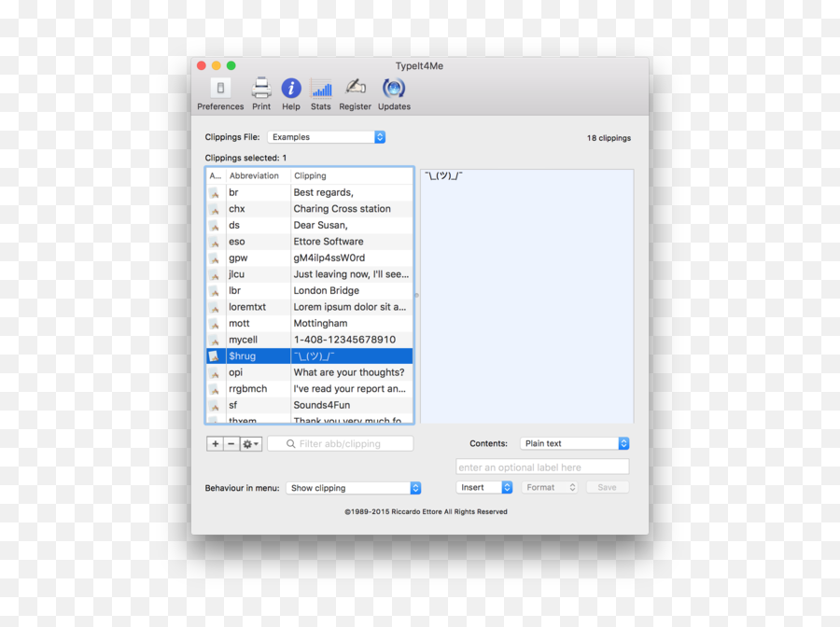
Task: Select the 'Charing Cross station' clipping
Action: coord(342,209)
